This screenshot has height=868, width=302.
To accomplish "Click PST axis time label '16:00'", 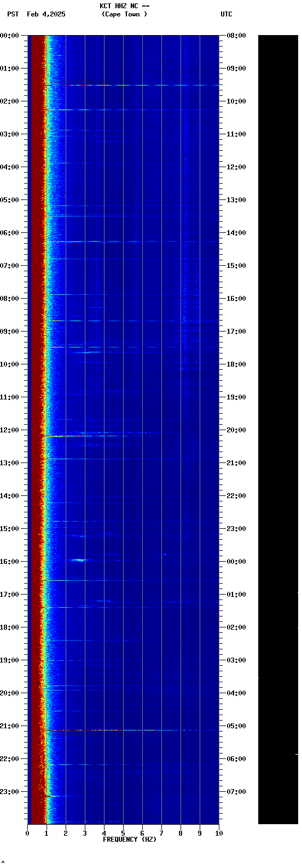I will (x=10, y=562).
